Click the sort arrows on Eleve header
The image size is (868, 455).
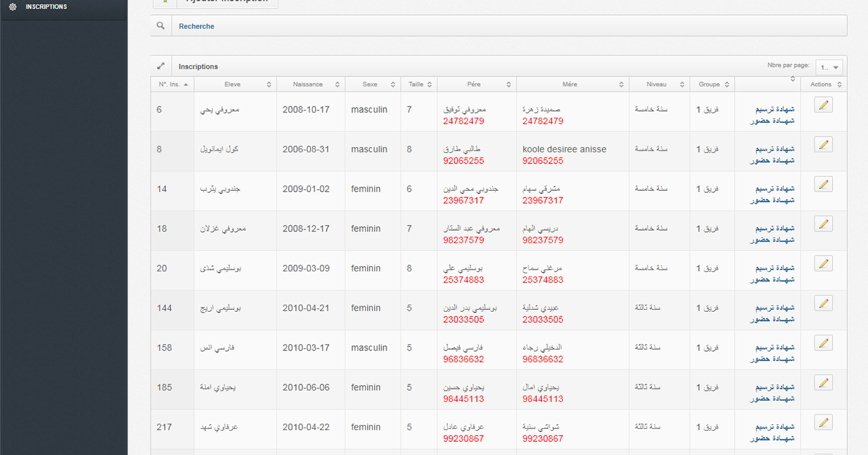tap(268, 84)
